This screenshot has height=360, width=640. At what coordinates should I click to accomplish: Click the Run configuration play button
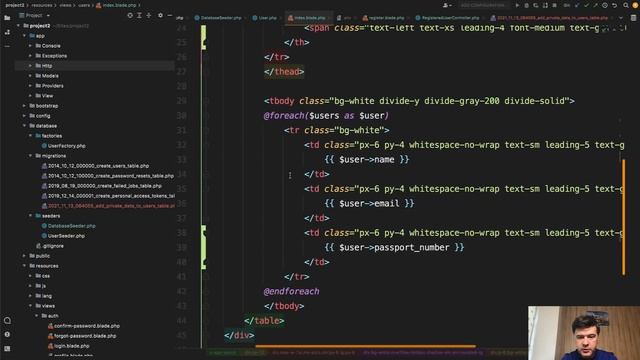[x=517, y=5]
